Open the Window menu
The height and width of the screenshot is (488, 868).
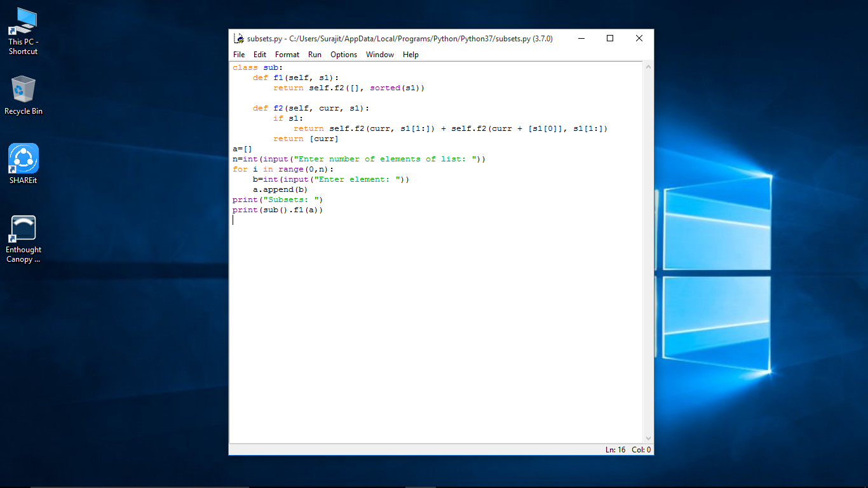pyautogui.click(x=379, y=55)
